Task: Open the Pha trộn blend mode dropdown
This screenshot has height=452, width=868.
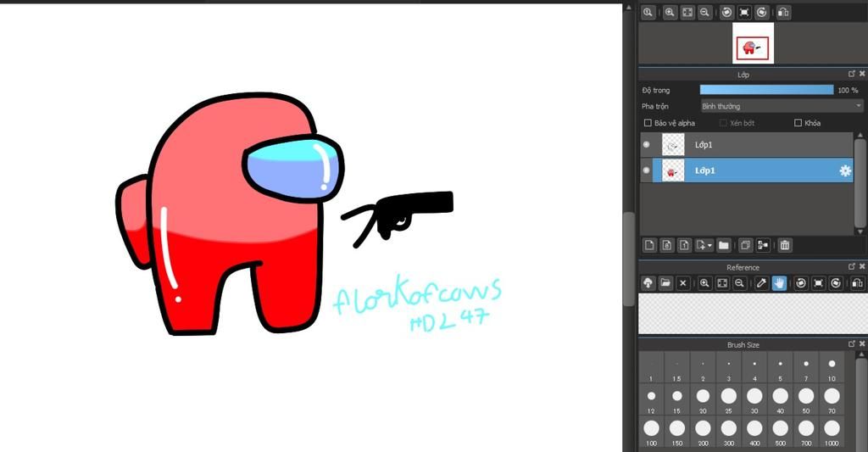Action: click(782, 106)
